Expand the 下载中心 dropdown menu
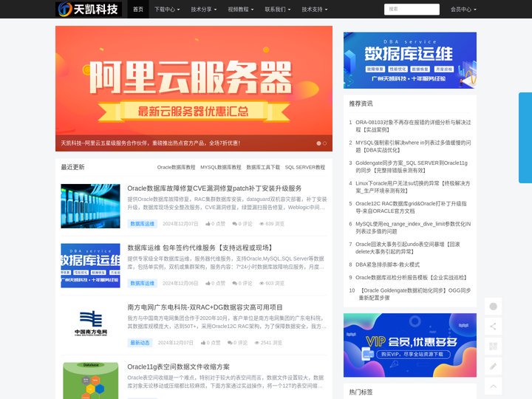The height and width of the screenshot is (399, 532). (167, 9)
